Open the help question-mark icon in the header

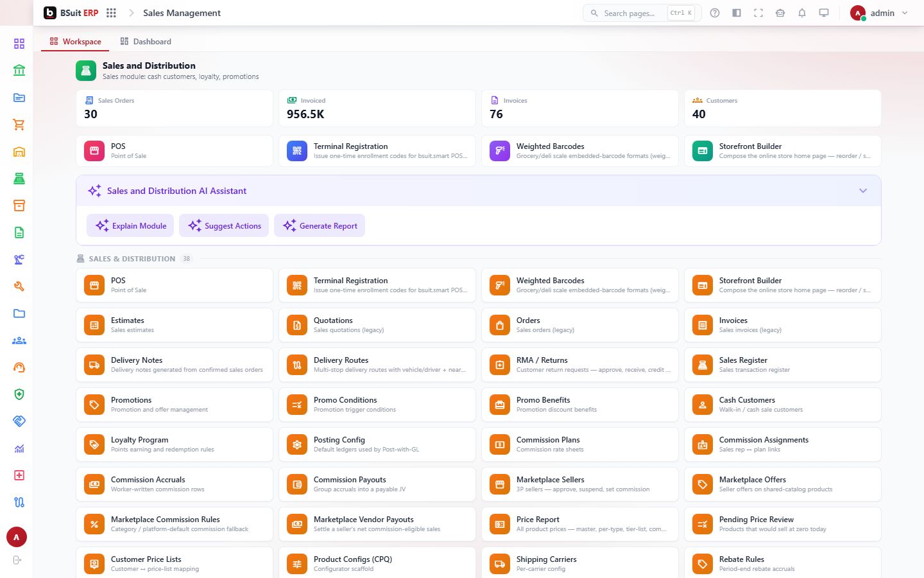tap(715, 13)
